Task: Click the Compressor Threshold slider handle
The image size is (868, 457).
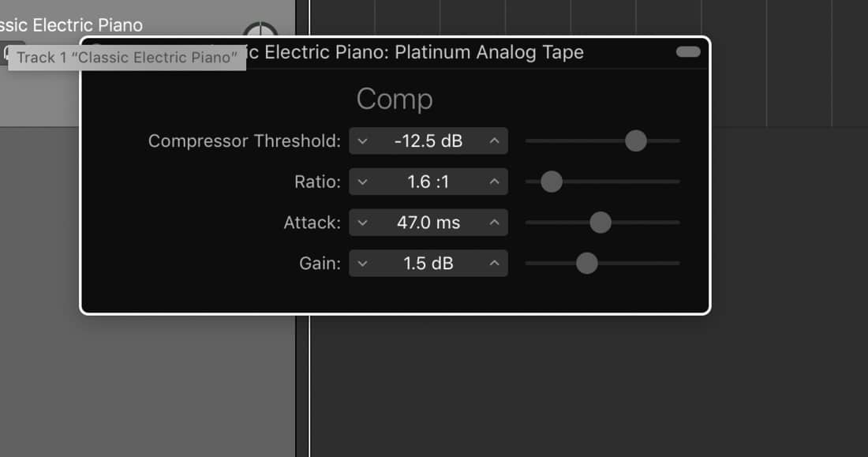Action: click(x=636, y=140)
